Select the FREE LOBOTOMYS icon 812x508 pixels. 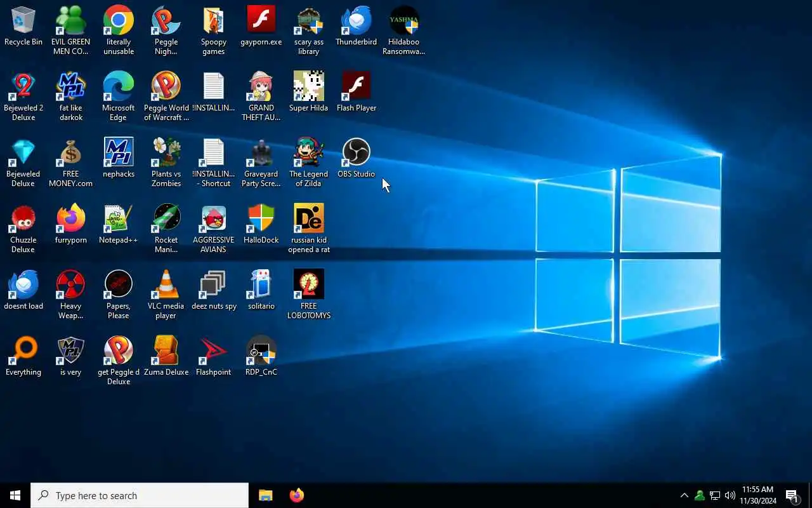pos(309,295)
